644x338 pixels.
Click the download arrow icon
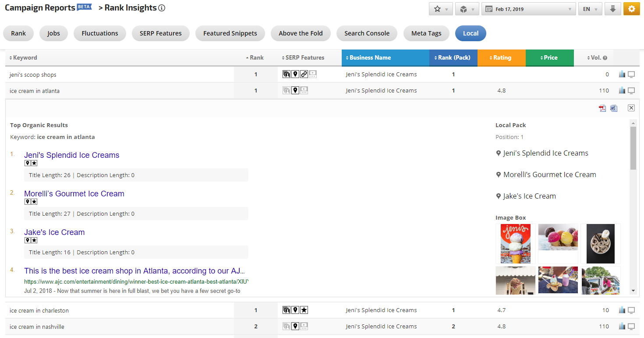pyautogui.click(x=613, y=9)
